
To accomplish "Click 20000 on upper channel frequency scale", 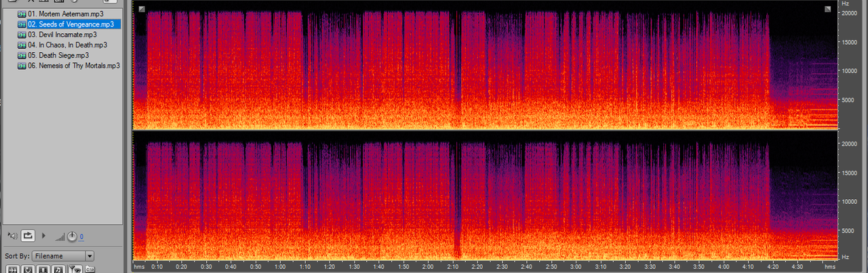I will coord(850,14).
